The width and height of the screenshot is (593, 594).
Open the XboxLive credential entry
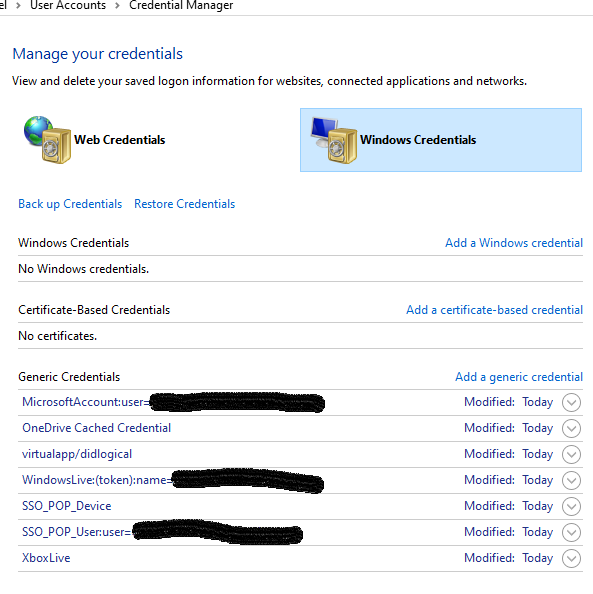(300, 558)
